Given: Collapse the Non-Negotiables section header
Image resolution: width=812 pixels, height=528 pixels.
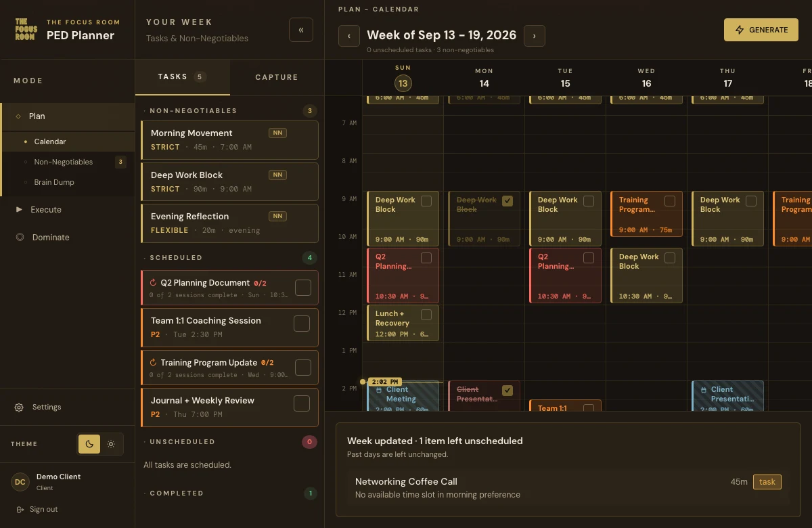Looking at the screenshot, I should click(229, 111).
